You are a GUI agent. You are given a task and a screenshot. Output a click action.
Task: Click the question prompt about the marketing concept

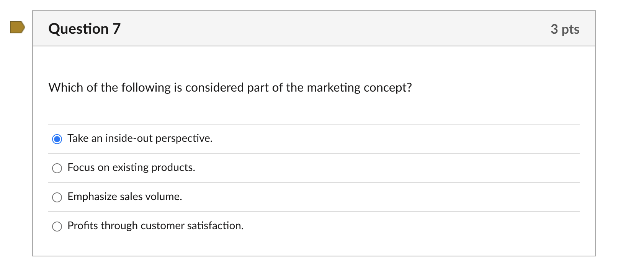pos(230,88)
